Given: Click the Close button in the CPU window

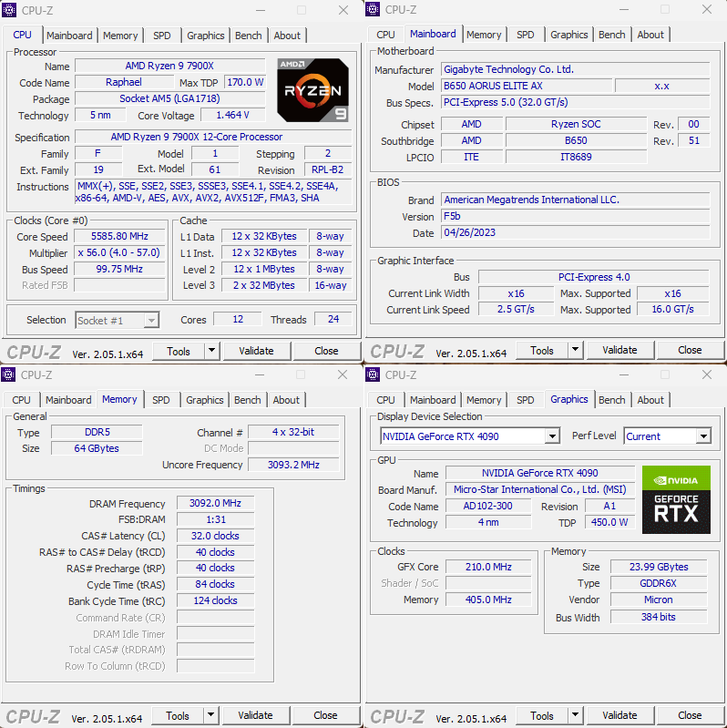Looking at the screenshot, I should click(326, 351).
